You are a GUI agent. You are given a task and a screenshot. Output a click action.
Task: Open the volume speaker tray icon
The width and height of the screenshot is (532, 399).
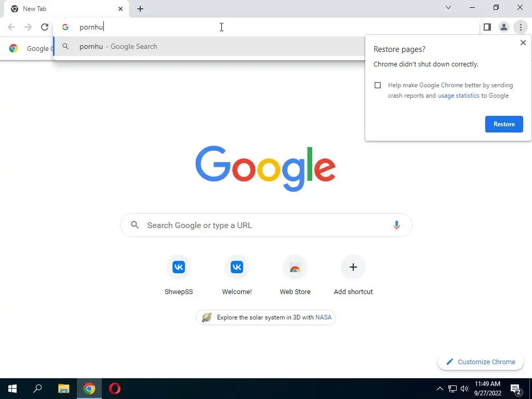tap(464, 389)
